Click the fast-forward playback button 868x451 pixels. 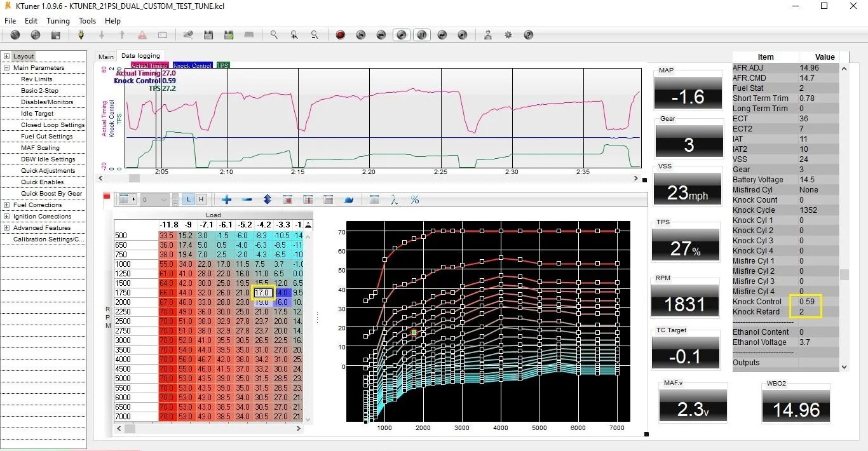(442, 35)
